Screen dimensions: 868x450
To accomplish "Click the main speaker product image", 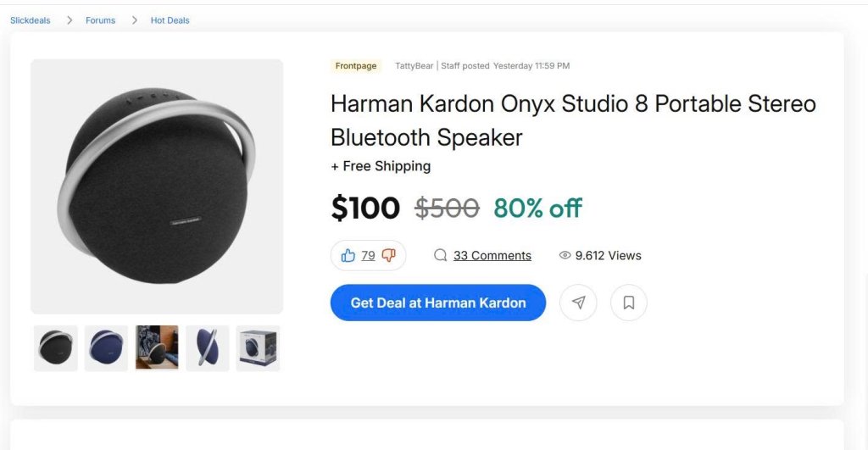I will pyautogui.click(x=157, y=186).
